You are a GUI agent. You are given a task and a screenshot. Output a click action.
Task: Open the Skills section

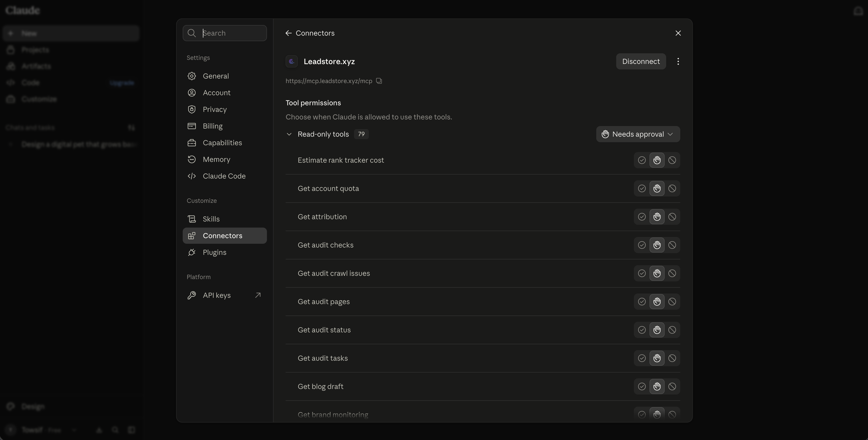point(224,219)
